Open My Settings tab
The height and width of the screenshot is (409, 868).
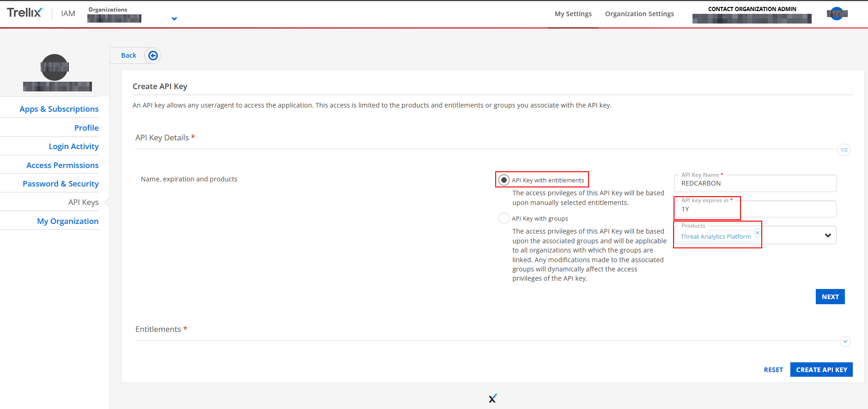coord(573,14)
